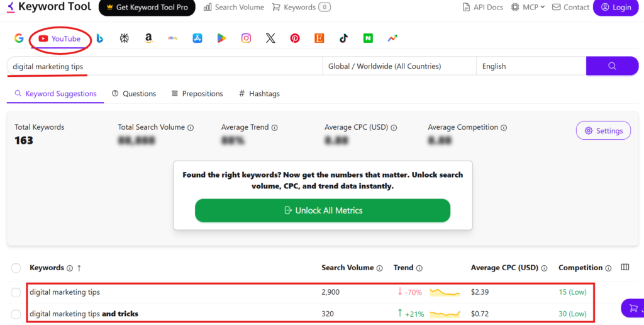Click the "digital marketing tips" keyword text

[65, 292]
